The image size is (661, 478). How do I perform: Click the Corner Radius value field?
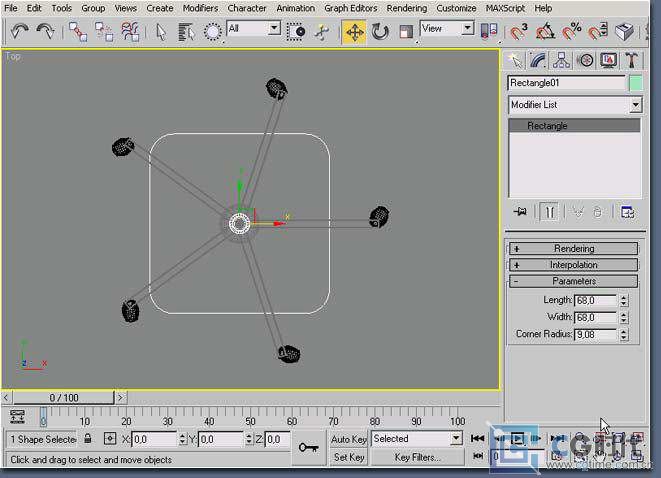(x=595, y=335)
